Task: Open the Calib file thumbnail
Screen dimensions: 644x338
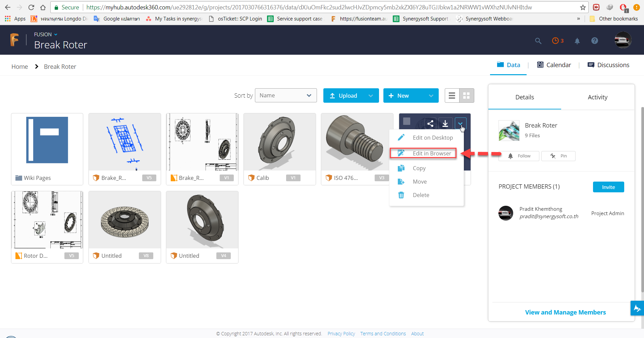Action: coord(279,142)
